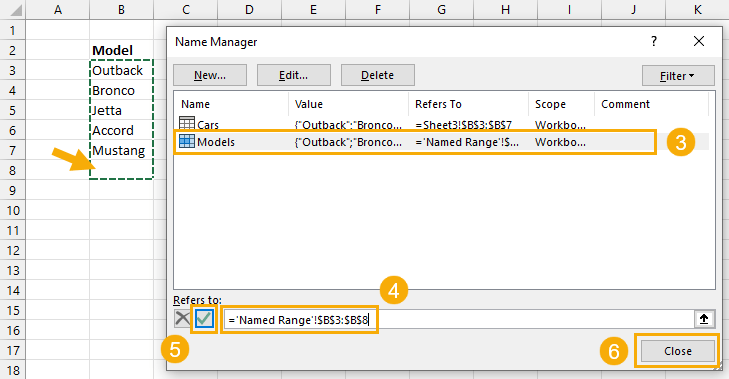
Task: Select the Accord cell
Action: click(121, 130)
